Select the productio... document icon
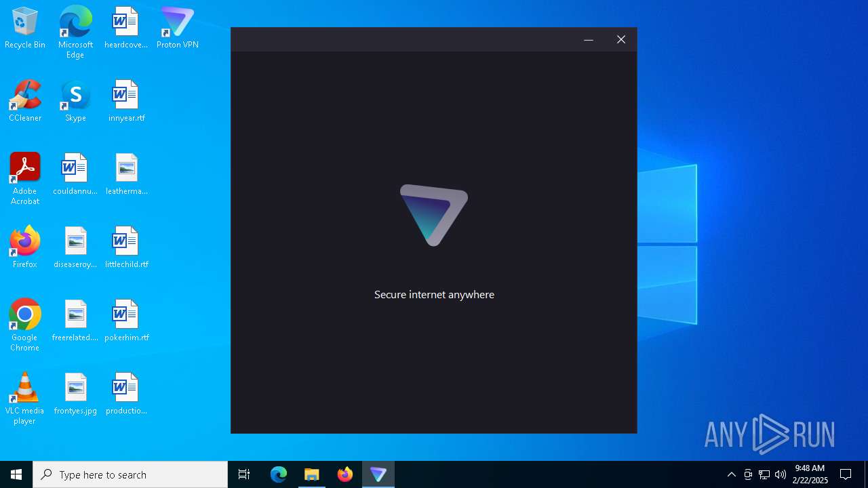 coord(126,394)
